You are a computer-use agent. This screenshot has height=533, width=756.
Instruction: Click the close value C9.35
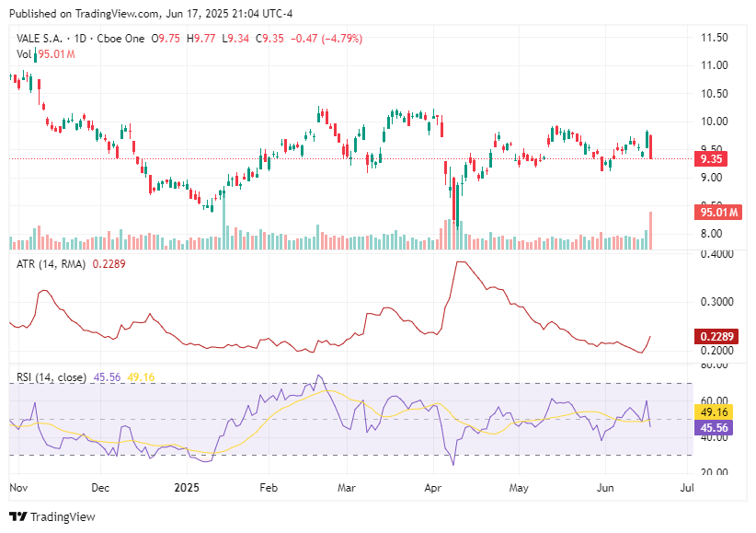coord(269,39)
